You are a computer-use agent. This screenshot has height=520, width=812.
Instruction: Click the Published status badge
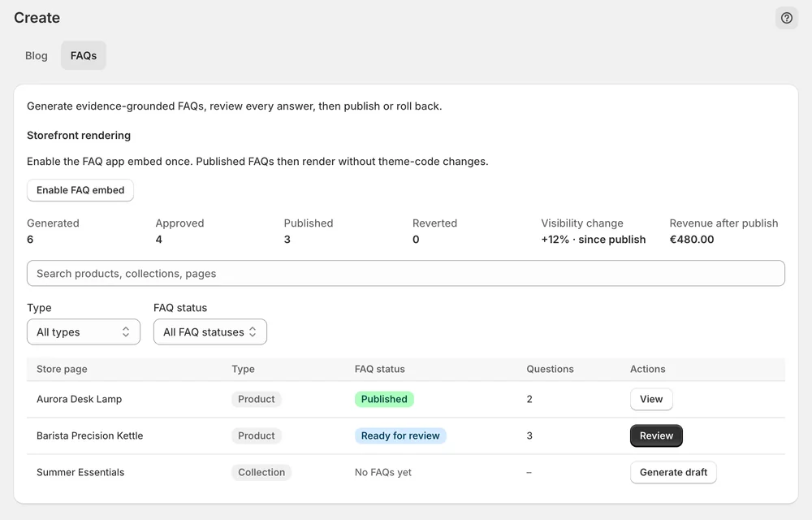[x=384, y=399]
